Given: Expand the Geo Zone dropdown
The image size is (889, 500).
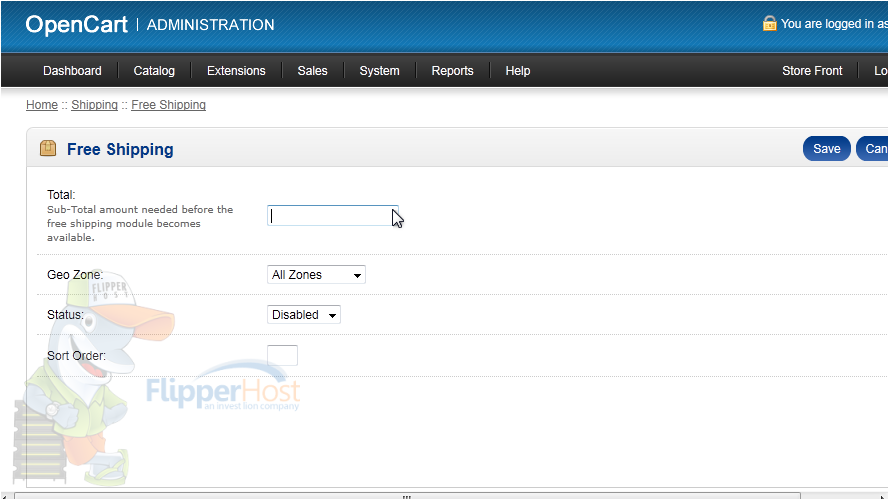Looking at the screenshot, I should [316, 274].
